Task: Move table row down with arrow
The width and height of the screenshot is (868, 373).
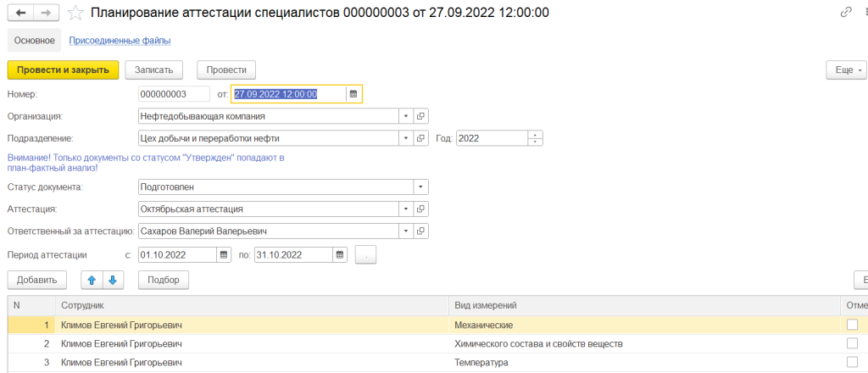Action: click(113, 280)
